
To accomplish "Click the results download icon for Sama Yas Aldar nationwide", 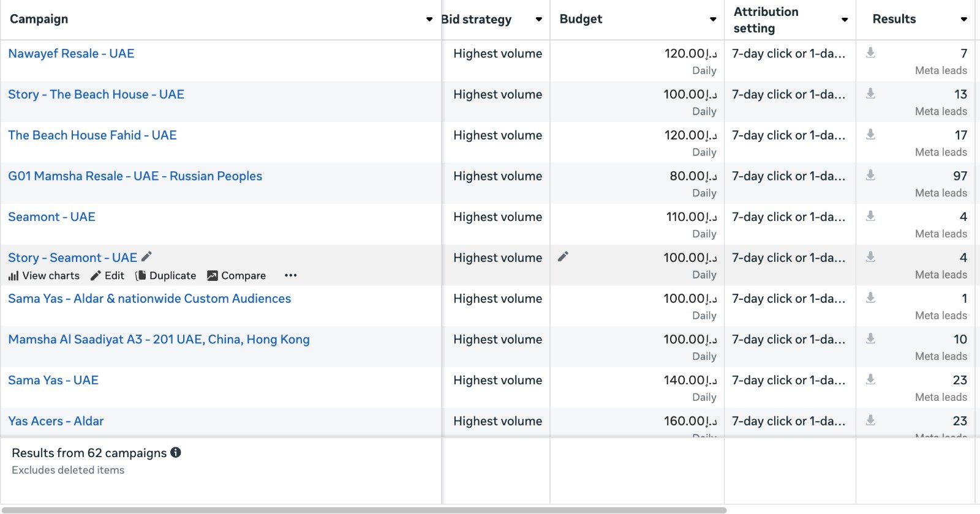I will pos(870,298).
